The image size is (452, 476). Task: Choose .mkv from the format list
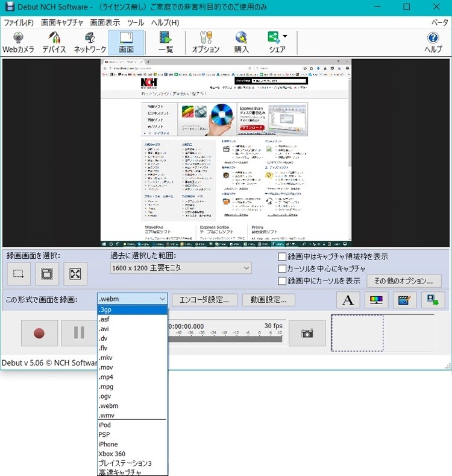pyautogui.click(x=132, y=358)
